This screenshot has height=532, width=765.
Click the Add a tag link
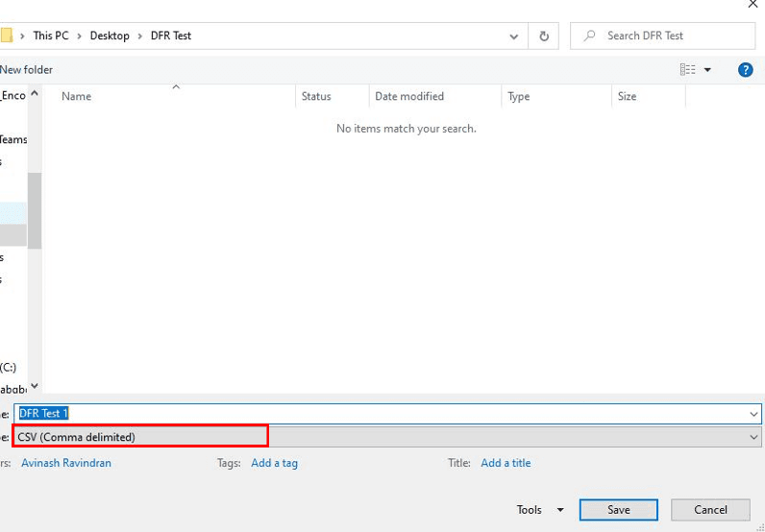click(x=274, y=463)
